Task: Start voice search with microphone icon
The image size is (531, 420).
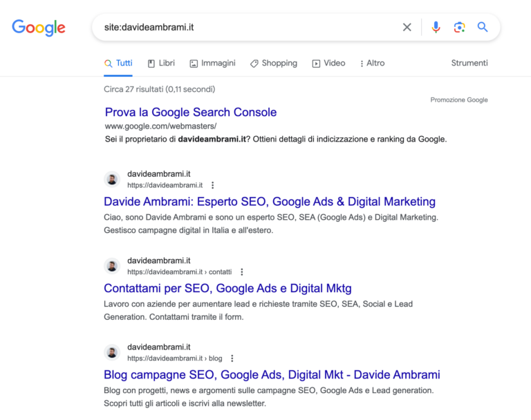Action: tap(436, 27)
